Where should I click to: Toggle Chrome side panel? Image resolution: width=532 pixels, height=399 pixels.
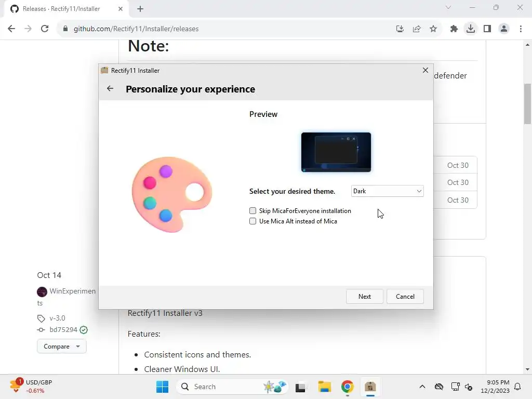(487, 29)
